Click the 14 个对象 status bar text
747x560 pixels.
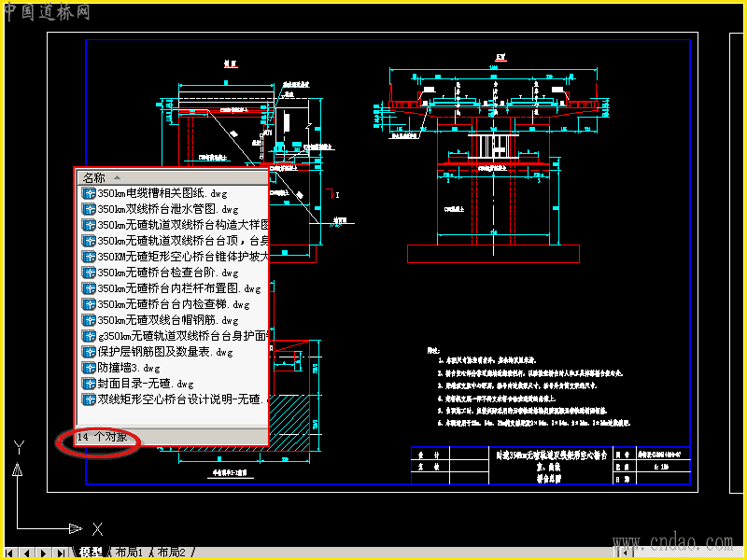pos(102,437)
